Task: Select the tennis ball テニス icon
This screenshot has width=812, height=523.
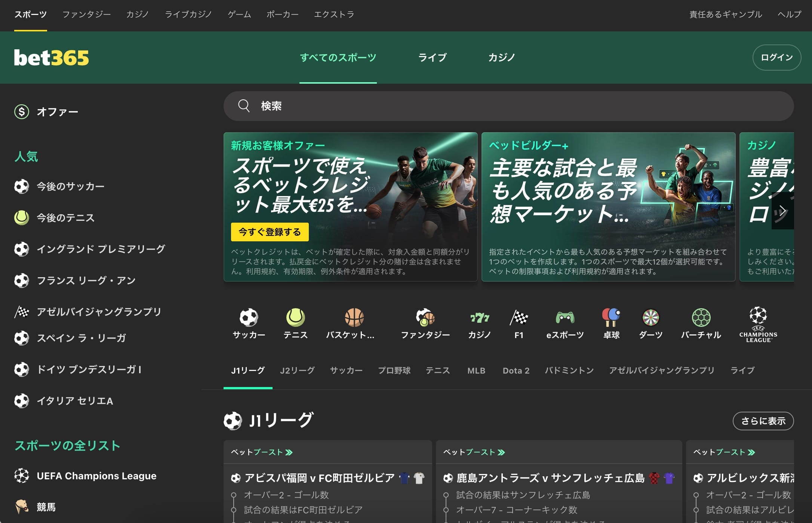Action: [295, 318]
